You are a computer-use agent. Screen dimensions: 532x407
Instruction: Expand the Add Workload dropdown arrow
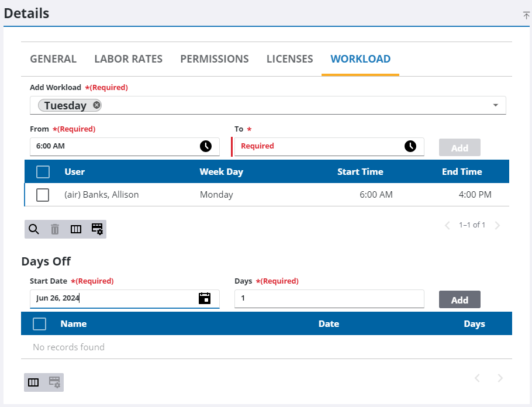[x=495, y=105]
